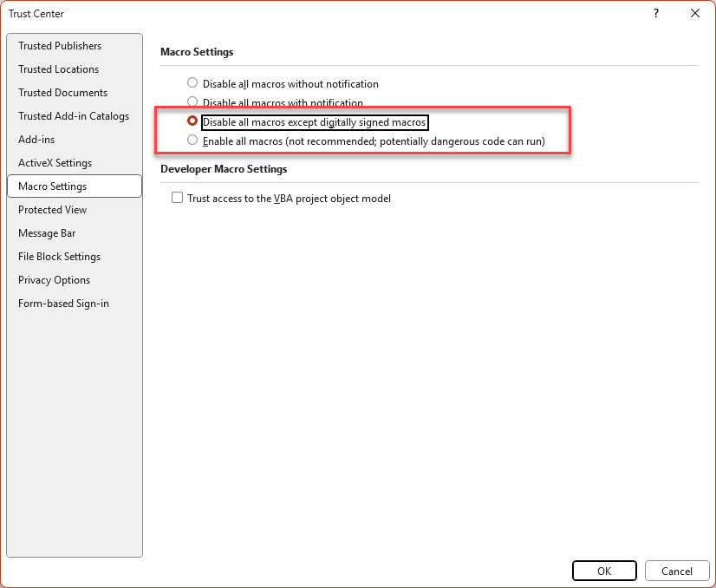Open File Block Settings page
The width and height of the screenshot is (716, 588).
pos(59,256)
